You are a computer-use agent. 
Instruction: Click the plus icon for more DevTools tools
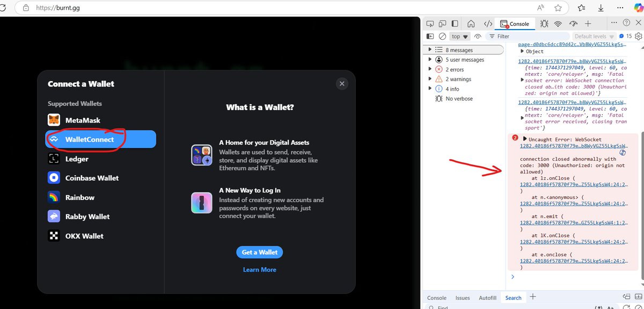[588, 24]
